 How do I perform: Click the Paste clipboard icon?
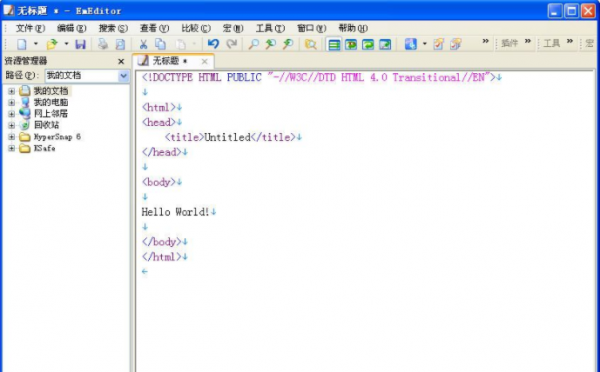click(180, 44)
